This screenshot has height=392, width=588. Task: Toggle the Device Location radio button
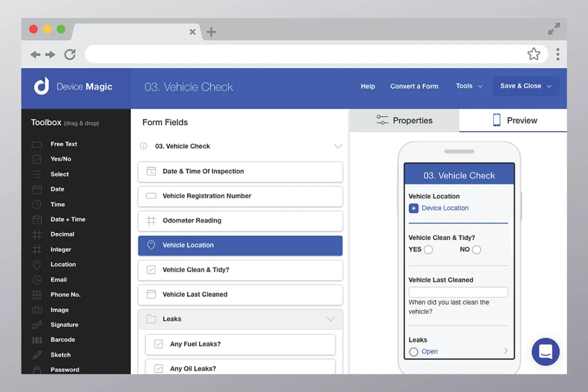414,208
